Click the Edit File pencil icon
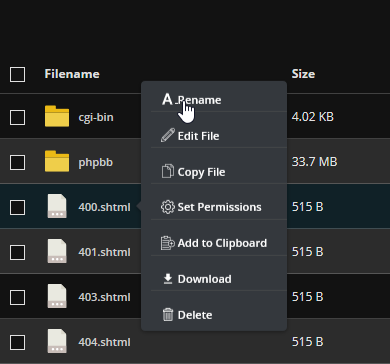The image size is (390, 364). tap(168, 135)
